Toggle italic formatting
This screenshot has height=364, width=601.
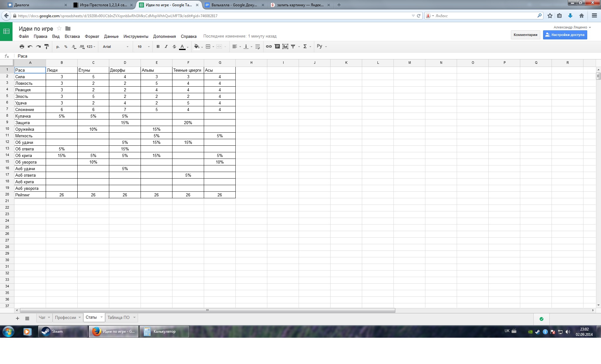pyautogui.click(x=166, y=47)
